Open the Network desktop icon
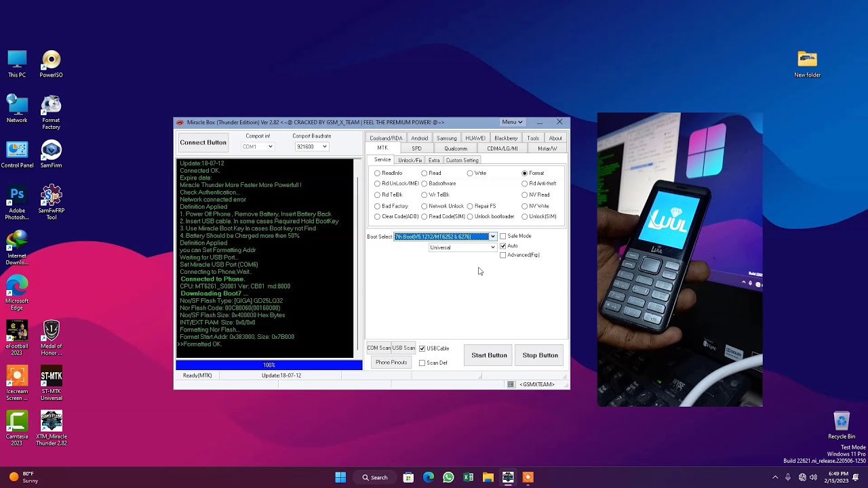The height and width of the screenshot is (488, 868). coord(17,109)
